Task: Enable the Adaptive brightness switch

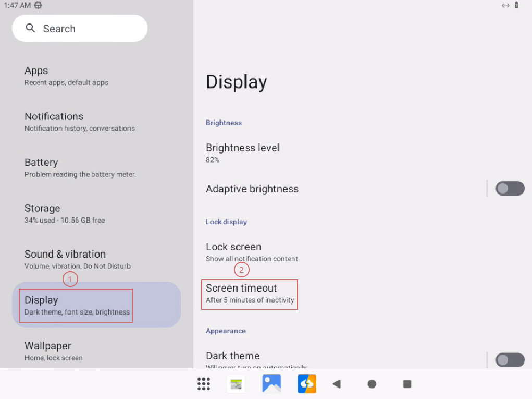Action: (510, 188)
